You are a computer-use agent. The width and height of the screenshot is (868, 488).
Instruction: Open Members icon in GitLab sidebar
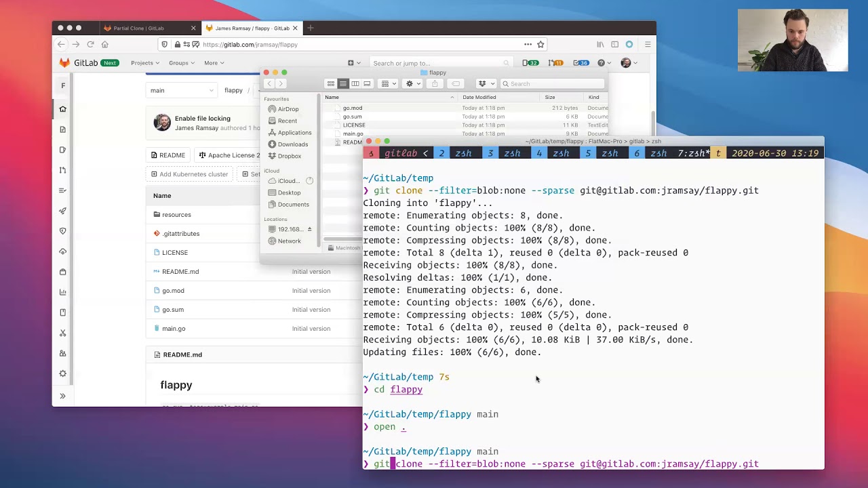(x=62, y=353)
